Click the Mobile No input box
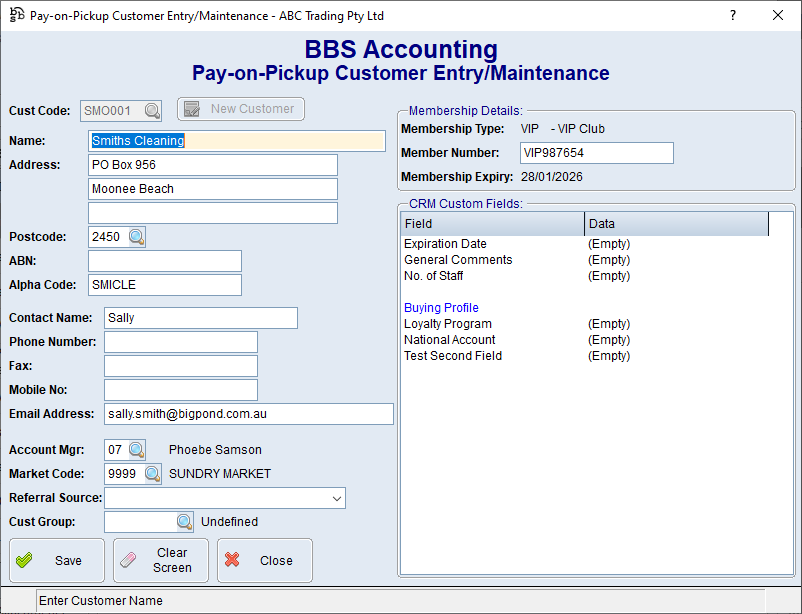802x614 pixels. [181, 390]
